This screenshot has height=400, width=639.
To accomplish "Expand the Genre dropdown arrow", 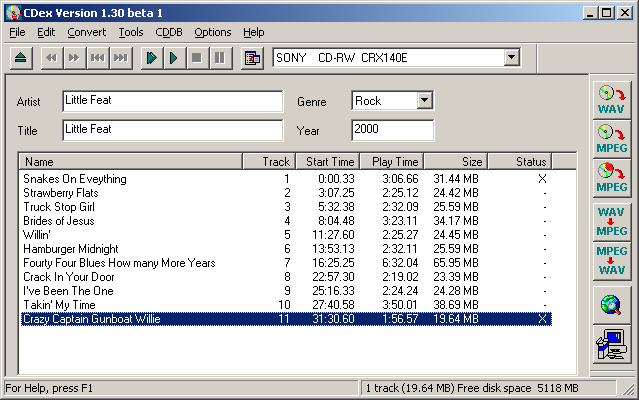I will click(x=424, y=100).
